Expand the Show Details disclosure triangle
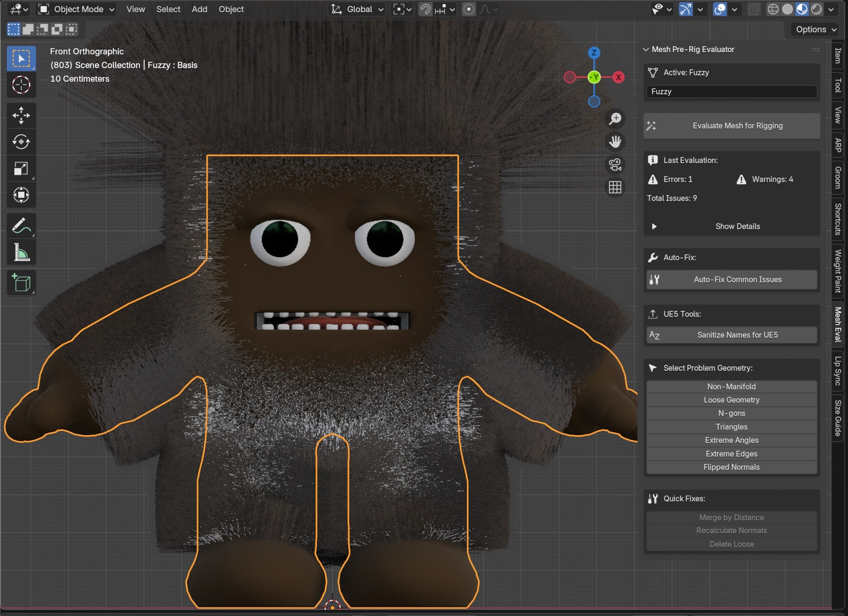 [x=654, y=226]
